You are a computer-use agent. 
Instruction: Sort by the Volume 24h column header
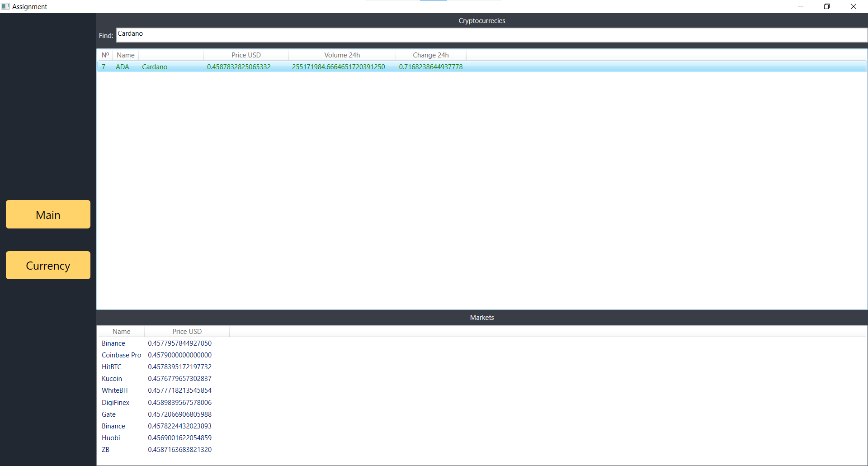[x=342, y=55]
